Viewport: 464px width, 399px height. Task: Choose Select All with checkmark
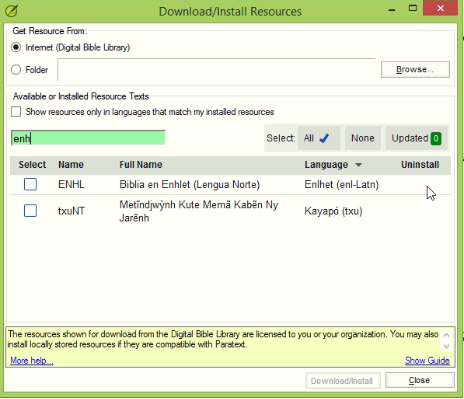coord(319,138)
